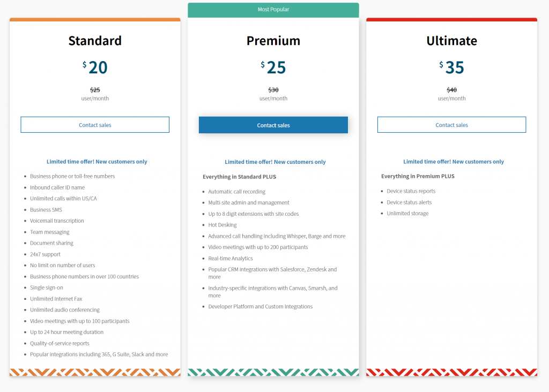Click the Standard plan title
The width and height of the screenshot is (549, 392).
click(x=94, y=40)
